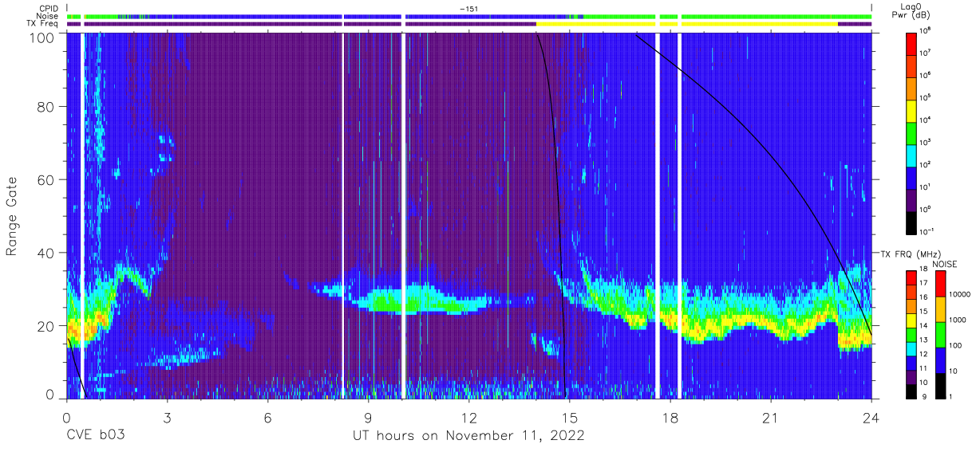Click the 'Range Gate' y-axis title
The height and width of the screenshot is (452, 980).
click(x=13, y=216)
